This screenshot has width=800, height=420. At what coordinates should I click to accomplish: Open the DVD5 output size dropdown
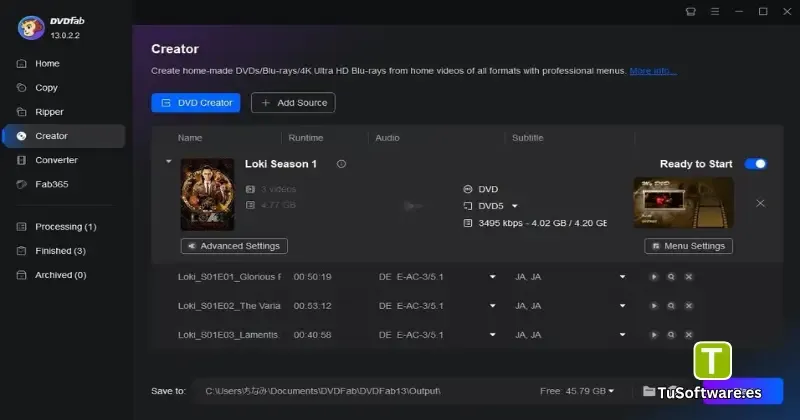pos(515,206)
